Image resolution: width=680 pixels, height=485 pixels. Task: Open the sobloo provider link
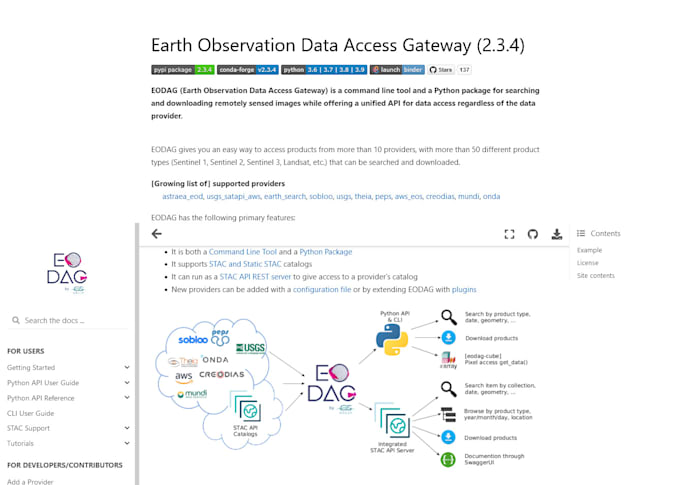(x=321, y=196)
